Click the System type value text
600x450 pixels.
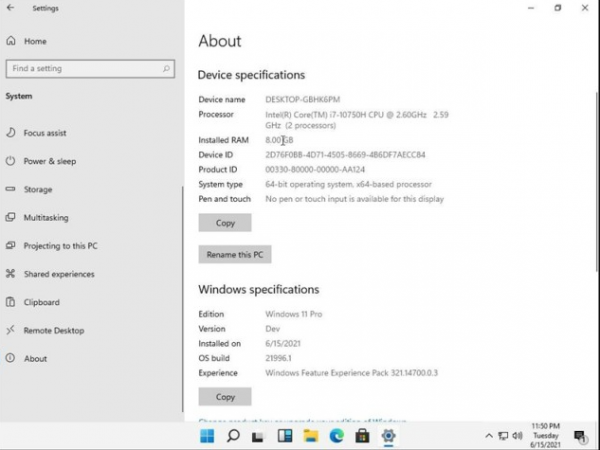(348, 184)
